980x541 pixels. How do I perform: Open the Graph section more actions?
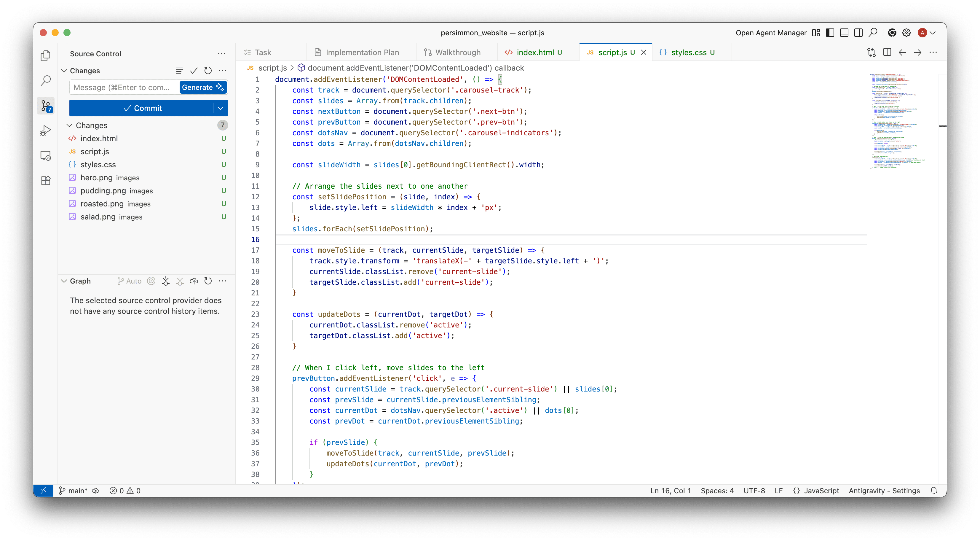222,281
